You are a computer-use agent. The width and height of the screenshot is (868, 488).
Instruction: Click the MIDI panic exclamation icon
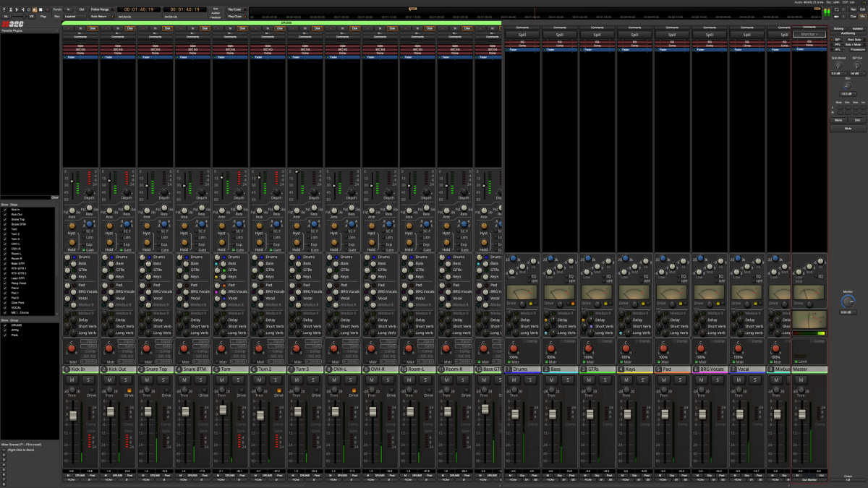(4, 9)
